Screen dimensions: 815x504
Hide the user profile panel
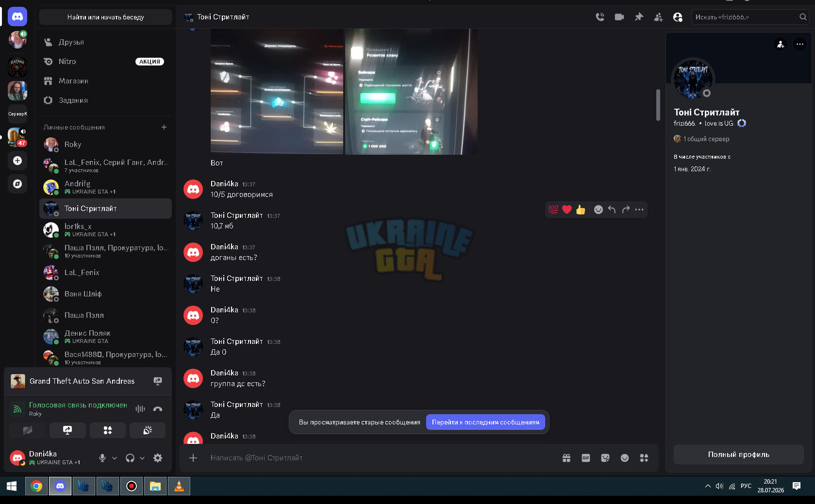(x=678, y=17)
